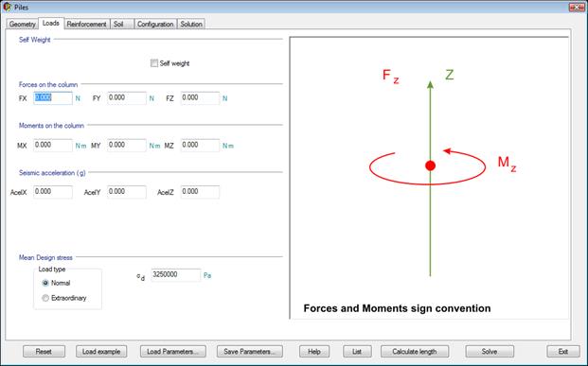The width and height of the screenshot is (588, 366).
Task: Click the FZ force input field
Action: (200, 98)
